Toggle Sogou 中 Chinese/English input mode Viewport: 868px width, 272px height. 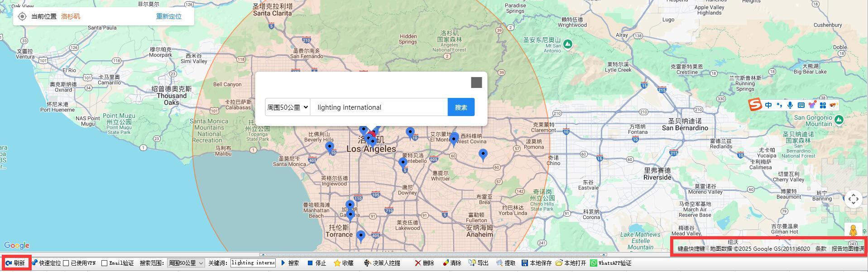pyautogui.click(x=768, y=105)
